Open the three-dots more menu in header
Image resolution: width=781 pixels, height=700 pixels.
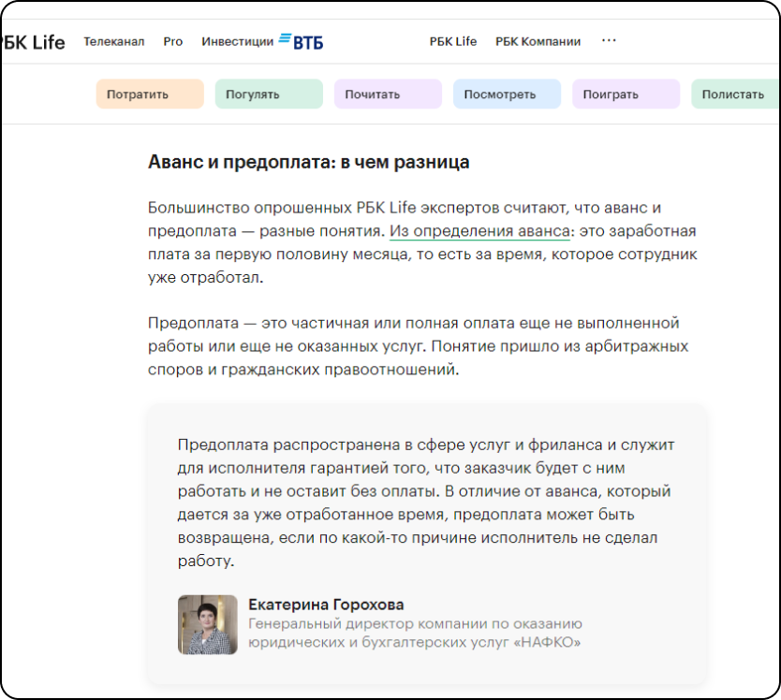tap(609, 41)
